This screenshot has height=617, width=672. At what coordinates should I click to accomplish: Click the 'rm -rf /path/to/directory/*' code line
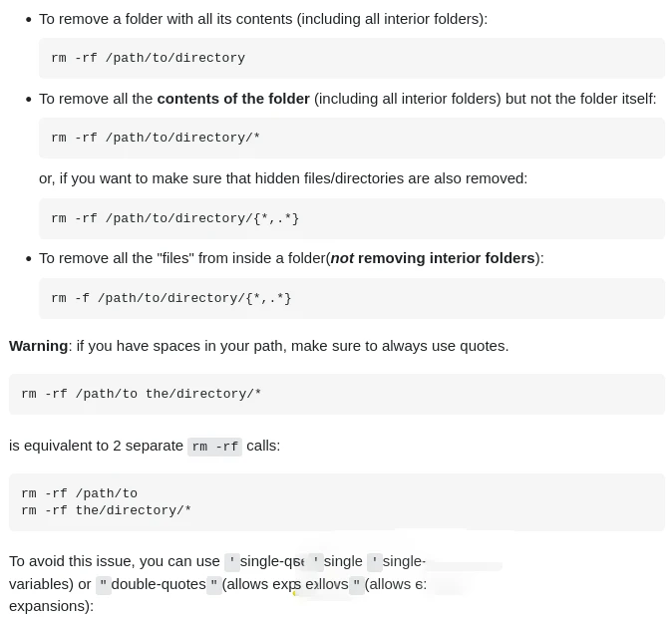coord(156,138)
